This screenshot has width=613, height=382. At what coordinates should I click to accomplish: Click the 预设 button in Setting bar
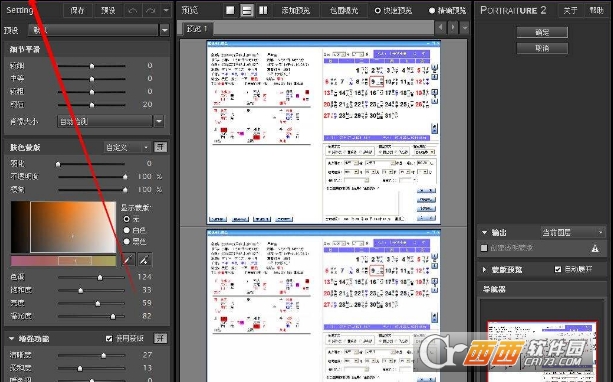[108, 11]
